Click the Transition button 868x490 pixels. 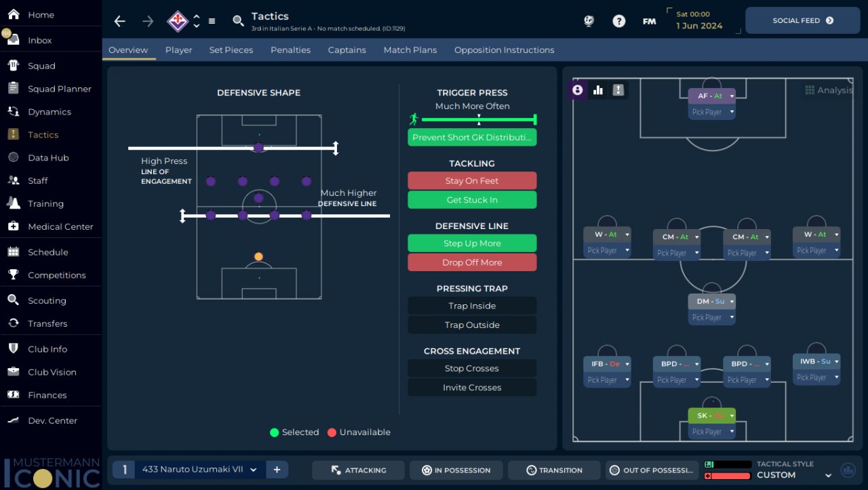(x=554, y=470)
